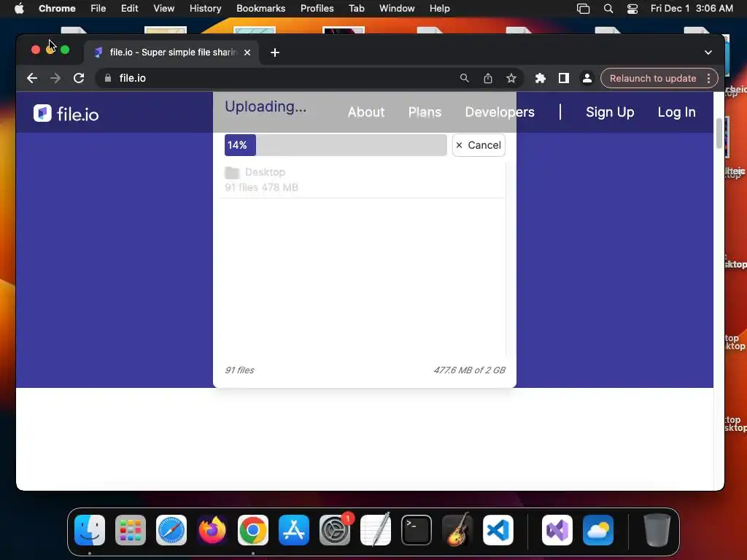This screenshot has width=747, height=560.
Task: Cancel the upload
Action: (479, 145)
